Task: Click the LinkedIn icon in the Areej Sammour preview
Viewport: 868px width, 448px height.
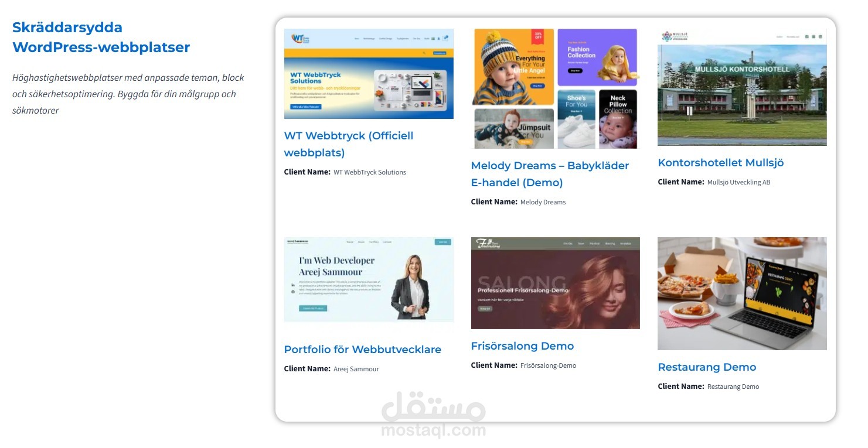Action: pyautogui.click(x=293, y=285)
